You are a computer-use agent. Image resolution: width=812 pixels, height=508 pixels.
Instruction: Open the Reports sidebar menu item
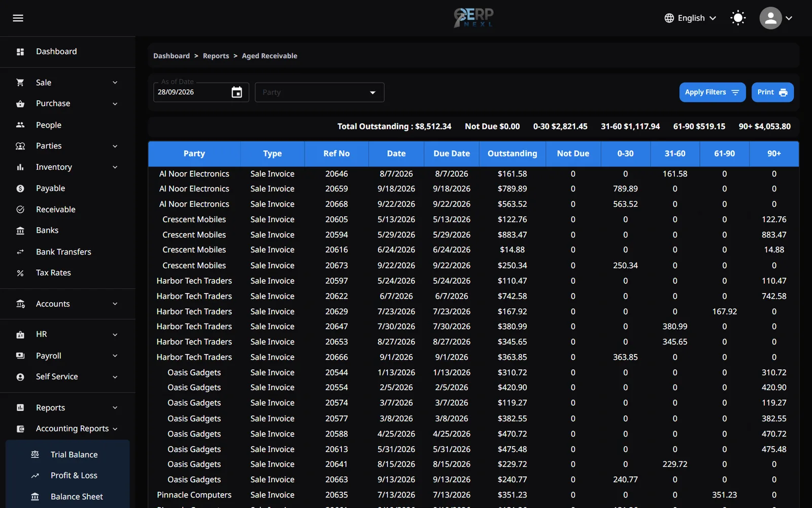[x=67, y=408]
